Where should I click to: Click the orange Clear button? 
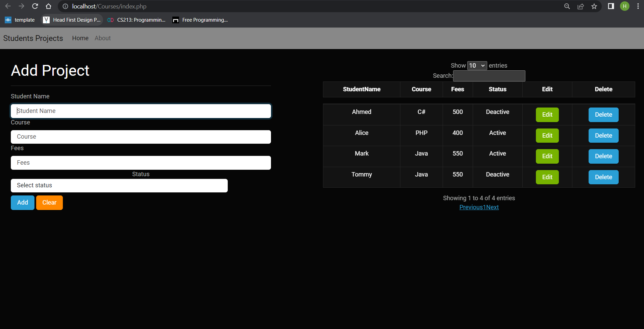tap(49, 202)
